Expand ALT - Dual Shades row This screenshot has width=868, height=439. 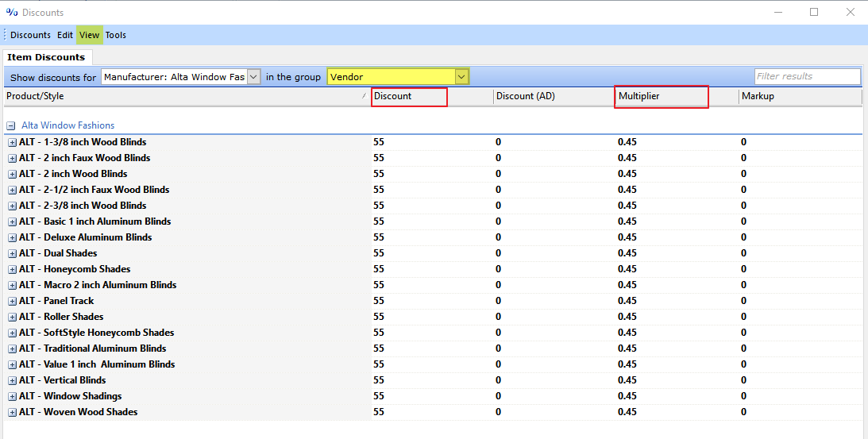[12, 253]
